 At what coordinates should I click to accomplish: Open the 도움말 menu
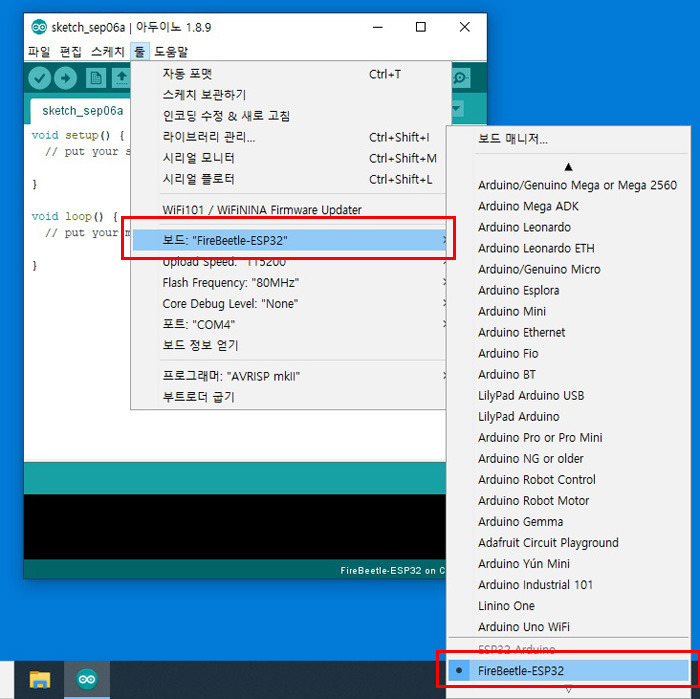(x=171, y=52)
